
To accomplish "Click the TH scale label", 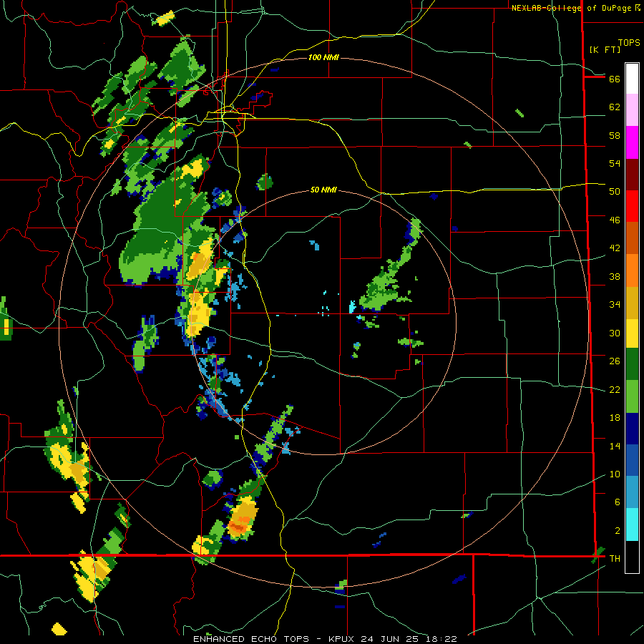I will tap(615, 558).
